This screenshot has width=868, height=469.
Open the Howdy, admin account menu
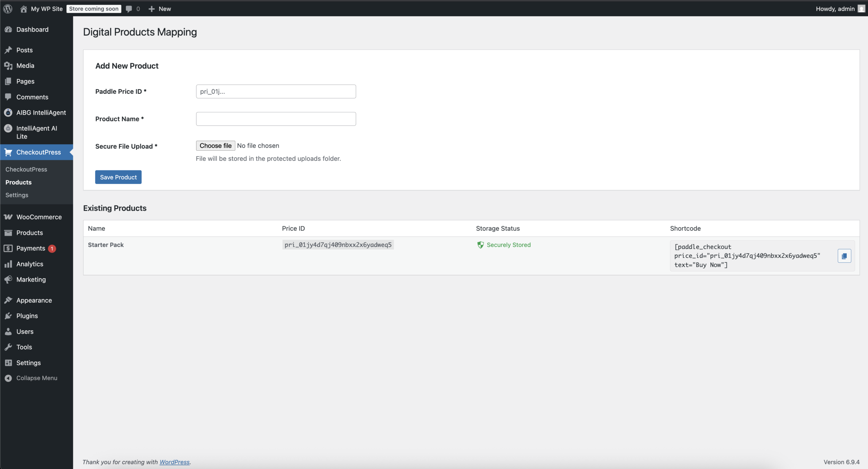(x=840, y=9)
